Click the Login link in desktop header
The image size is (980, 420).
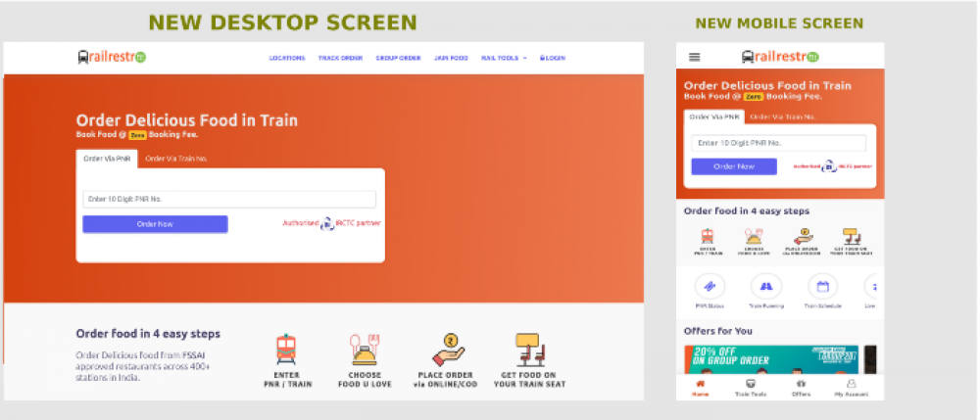[x=552, y=58]
